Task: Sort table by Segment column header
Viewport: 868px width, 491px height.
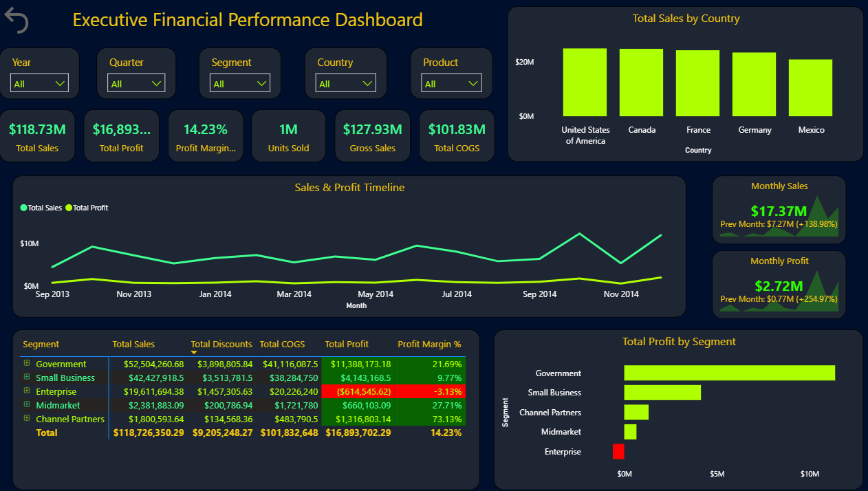Action: click(x=41, y=344)
